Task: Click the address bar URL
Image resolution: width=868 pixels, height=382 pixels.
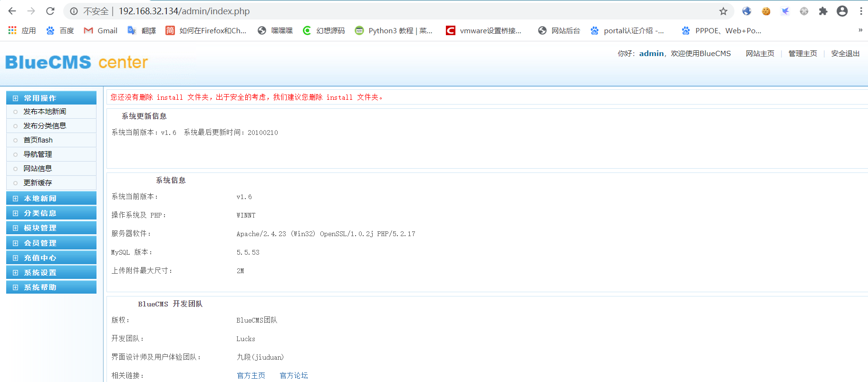Action: pyautogui.click(x=184, y=11)
